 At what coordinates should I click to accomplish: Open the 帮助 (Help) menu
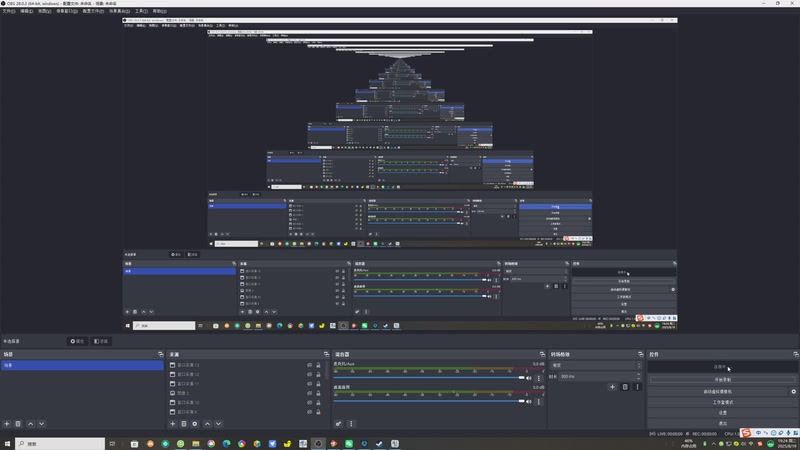(160, 11)
